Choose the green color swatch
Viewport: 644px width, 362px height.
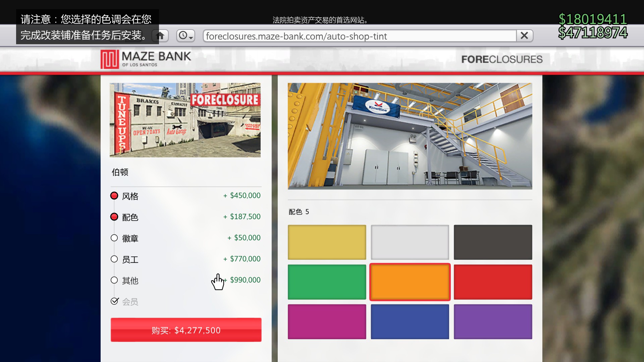(x=327, y=282)
